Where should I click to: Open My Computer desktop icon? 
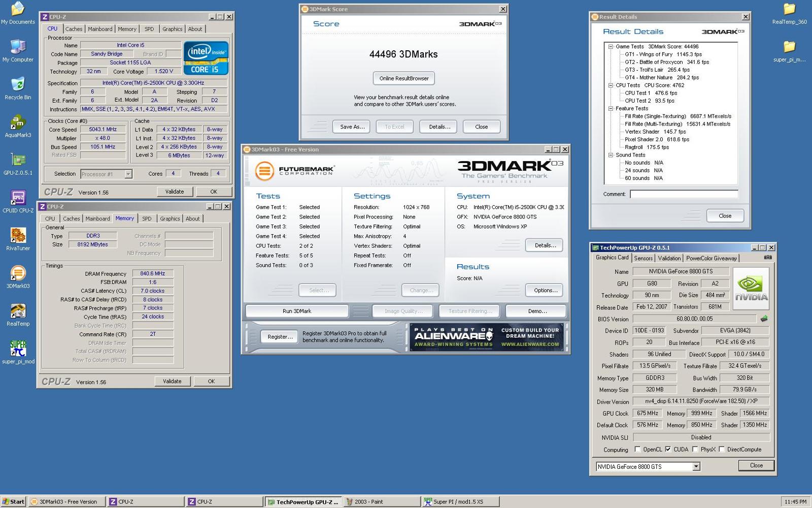[18, 51]
